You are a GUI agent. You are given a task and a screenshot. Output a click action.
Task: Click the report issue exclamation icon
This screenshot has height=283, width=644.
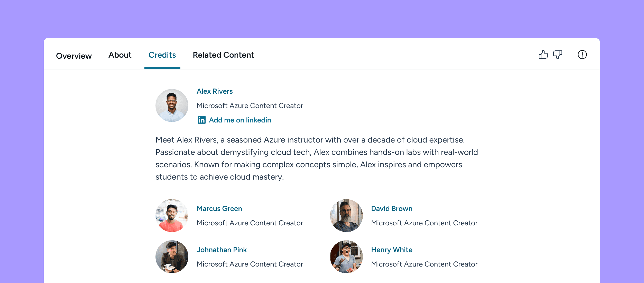(x=582, y=55)
